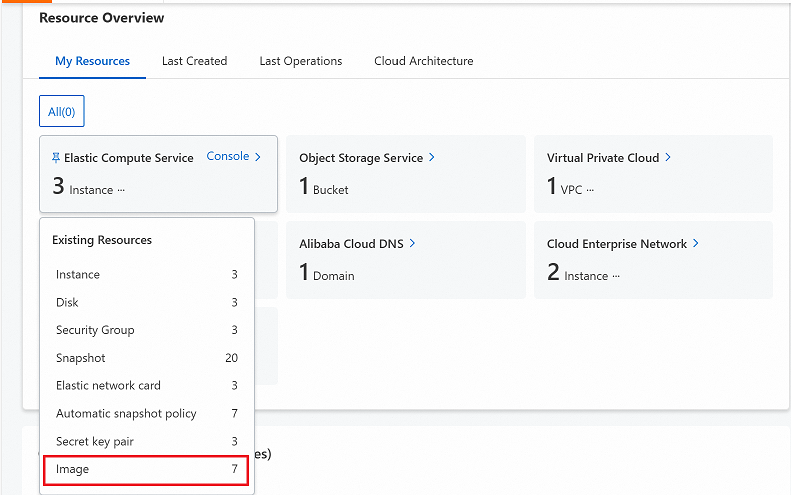Click the 3 Instance count under Elastic Compute Service
This screenshot has width=791, height=495.
tap(83, 187)
